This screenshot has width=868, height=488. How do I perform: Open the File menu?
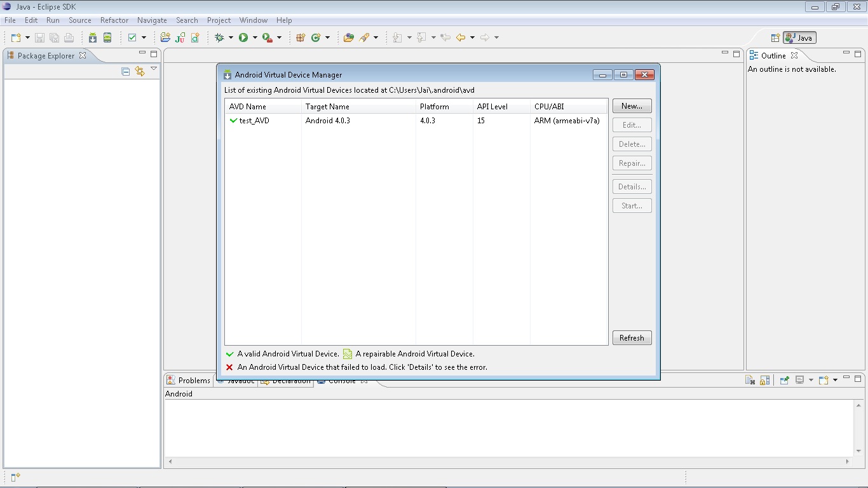[x=10, y=20]
